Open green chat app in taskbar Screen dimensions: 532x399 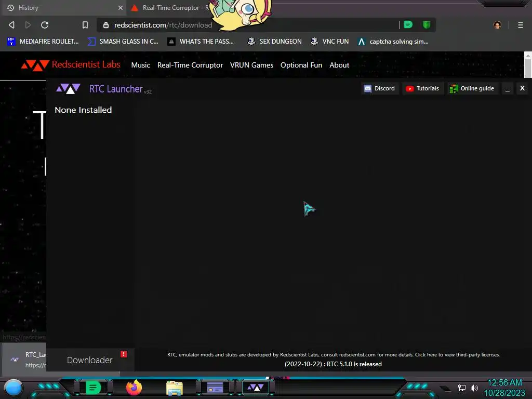pos(93,388)
